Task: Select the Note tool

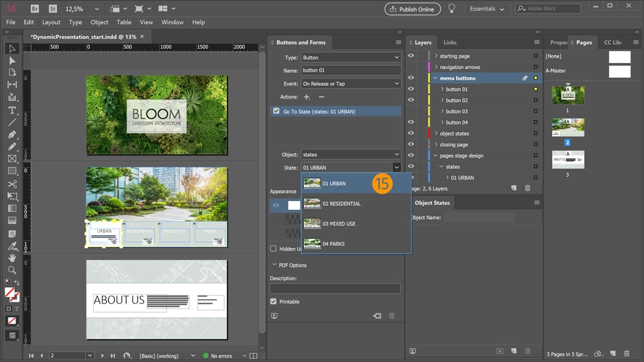Action: (x=12, y=234)
